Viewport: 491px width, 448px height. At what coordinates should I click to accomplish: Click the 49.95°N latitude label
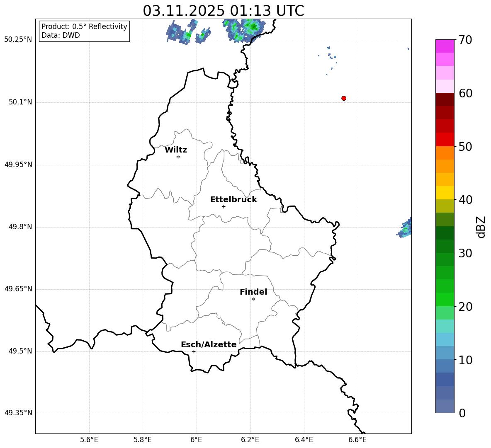coord(18,165)
